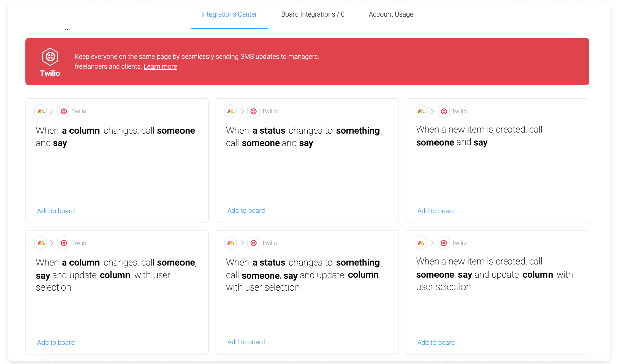Open the Integrations Center tab
618x364 pixels.
[229, 14]
